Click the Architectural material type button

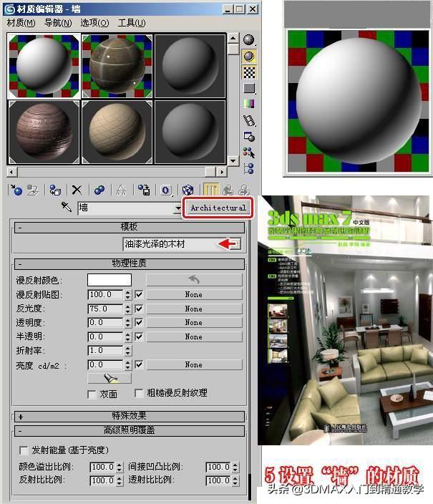click(218, 208)
